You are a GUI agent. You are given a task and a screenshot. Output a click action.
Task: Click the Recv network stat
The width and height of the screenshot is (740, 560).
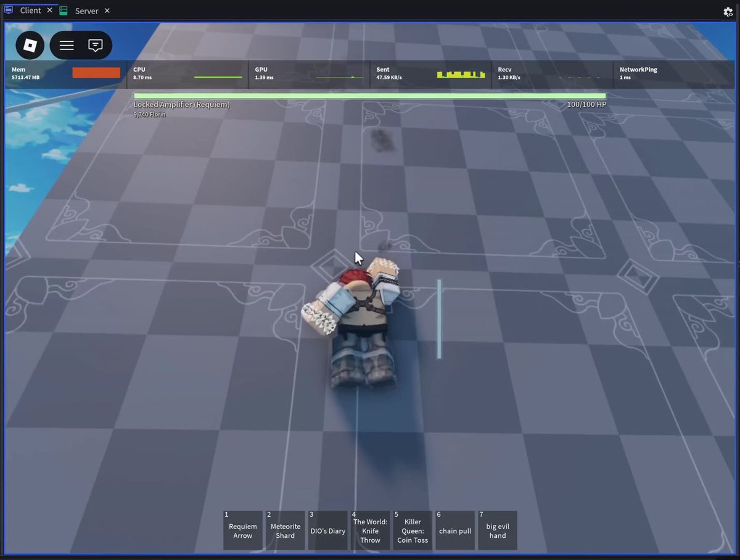(552, 74)
